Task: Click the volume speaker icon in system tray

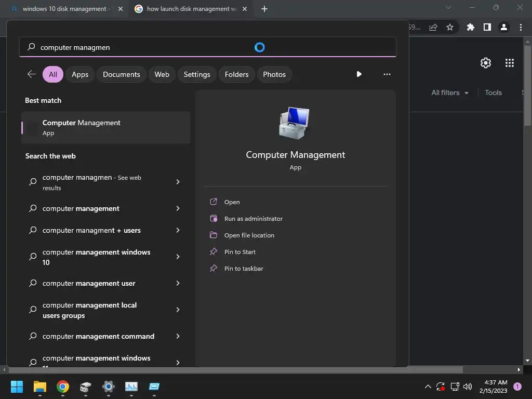Action: [468, 387]
